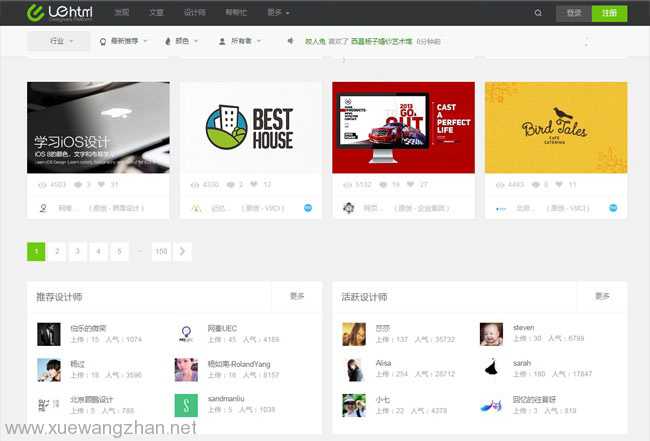
Task: Click the author avatar under the red car card
Action: (x=348, y=208)
